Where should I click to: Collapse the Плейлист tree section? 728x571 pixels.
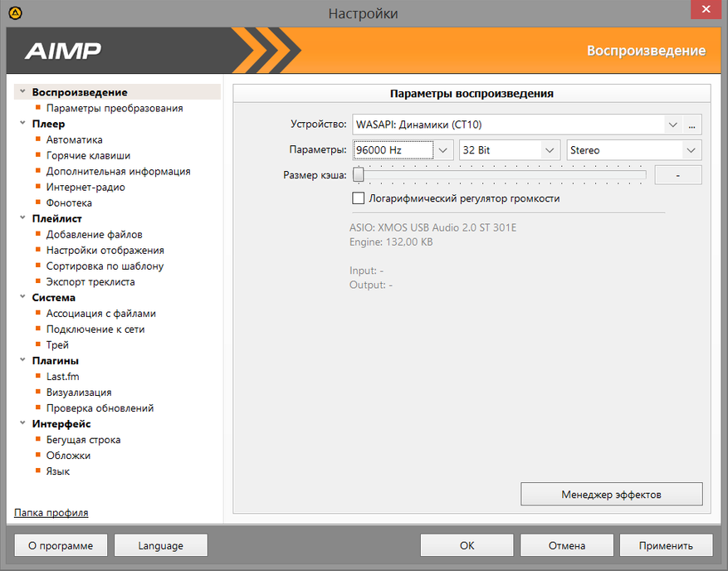pyautogui.click(x=22, y=218)
